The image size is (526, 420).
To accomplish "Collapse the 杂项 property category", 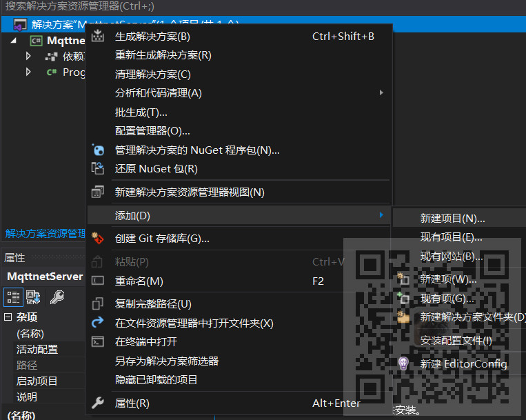I will [x=8, y=317].
